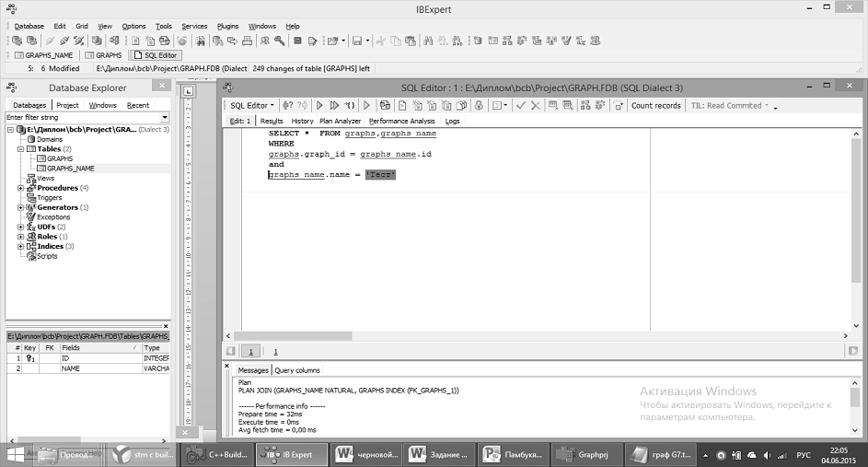Open the Logs tab
Viewport: 868px width, 467px height.
452,121
